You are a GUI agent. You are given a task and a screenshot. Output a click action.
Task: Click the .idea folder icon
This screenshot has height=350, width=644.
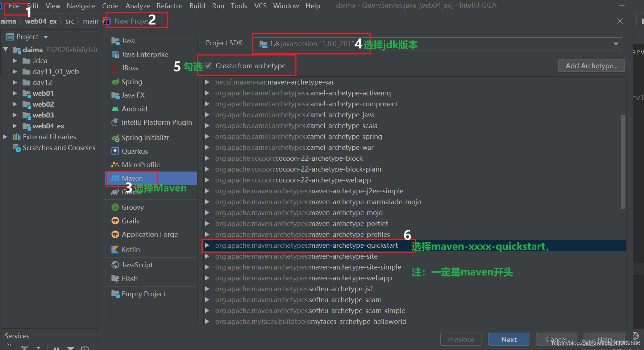[x=26, y=61]
